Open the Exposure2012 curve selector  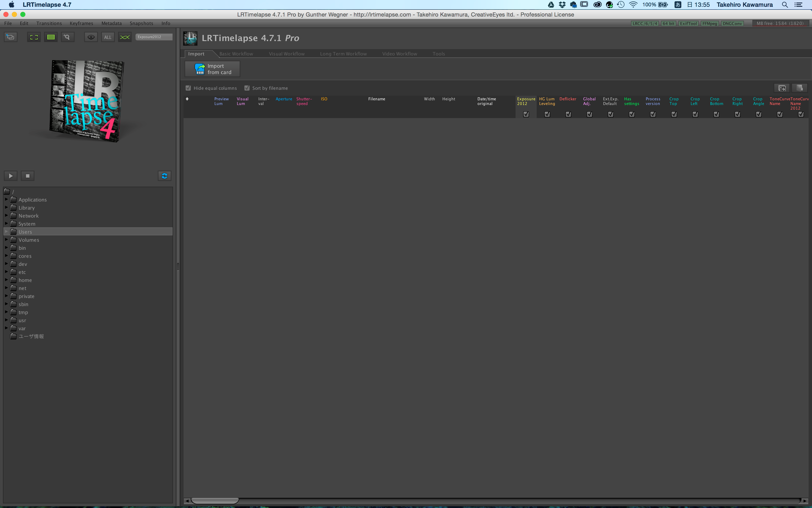coord(154,37)
